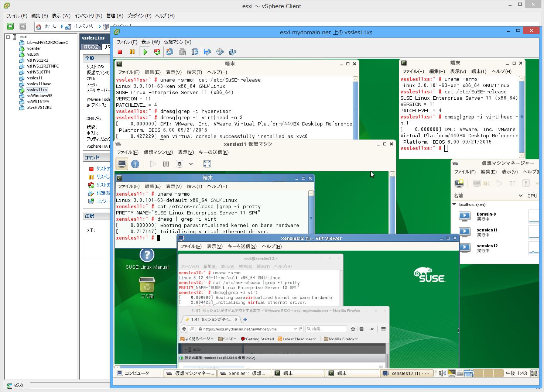The image size is (544, 392).
Task: Select xtvsHVS12R2 in inventory tree
Action: 39,107
